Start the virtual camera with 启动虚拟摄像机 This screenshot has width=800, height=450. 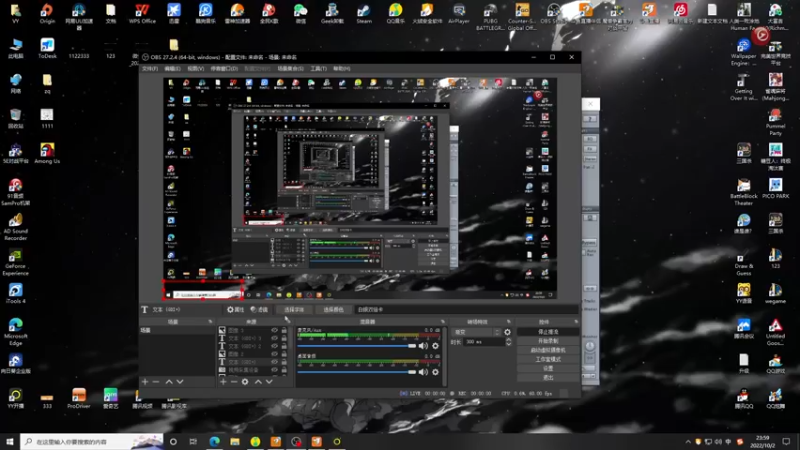(548, 350)
